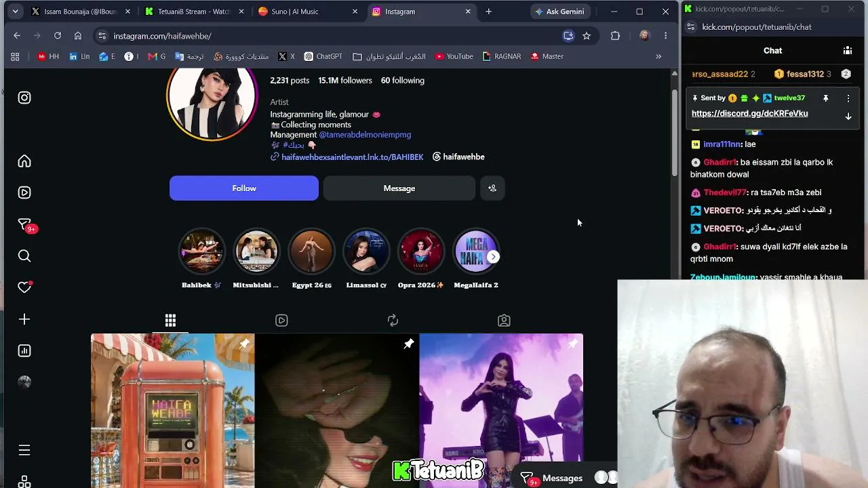This screenshot has width=868, height=488.
Task: Open Also from Meta apps icon
Action: [24, 481]
